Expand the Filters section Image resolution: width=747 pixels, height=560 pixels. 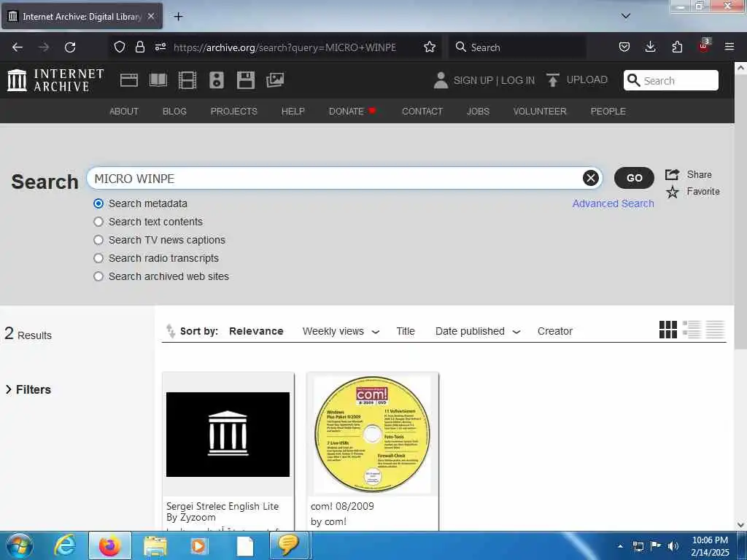28,389
